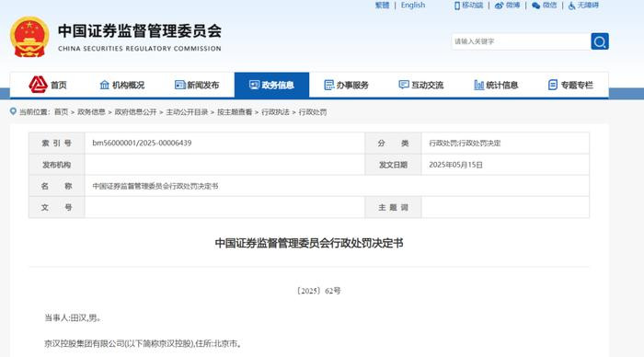Click the red home logo icon beside 首页
644x357 pixels.
pyautogui.click(x=38, y=85)
